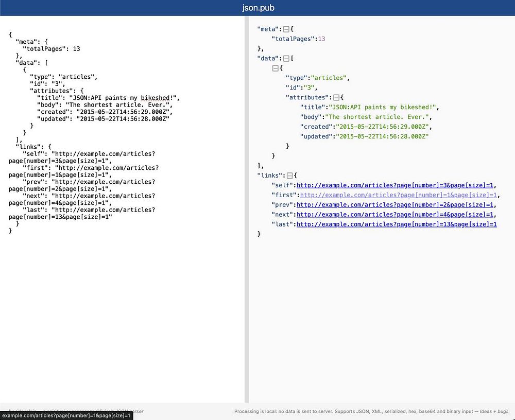Click the updated timestamp value in tree
The height and width of the screenshot is (420, 515).
click(x=382, y=136)
